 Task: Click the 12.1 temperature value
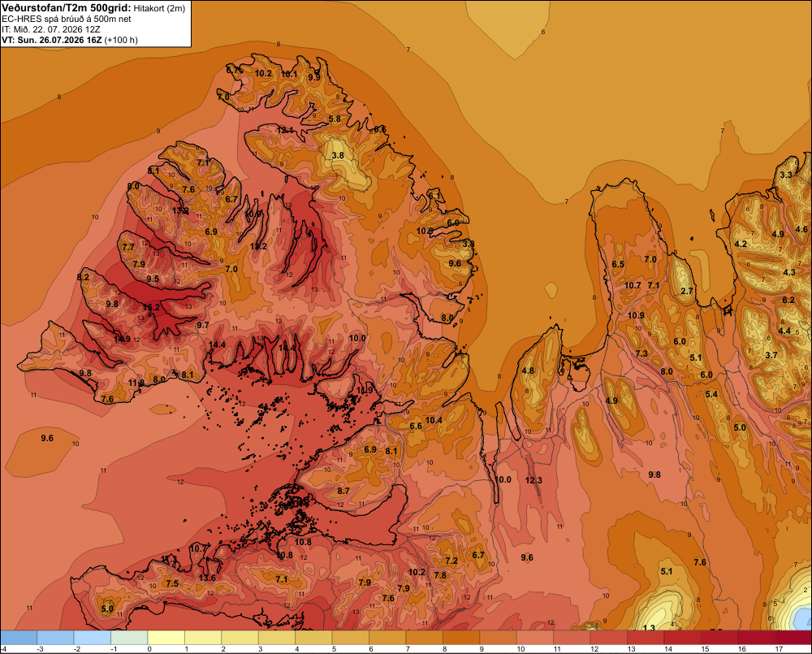285,130
